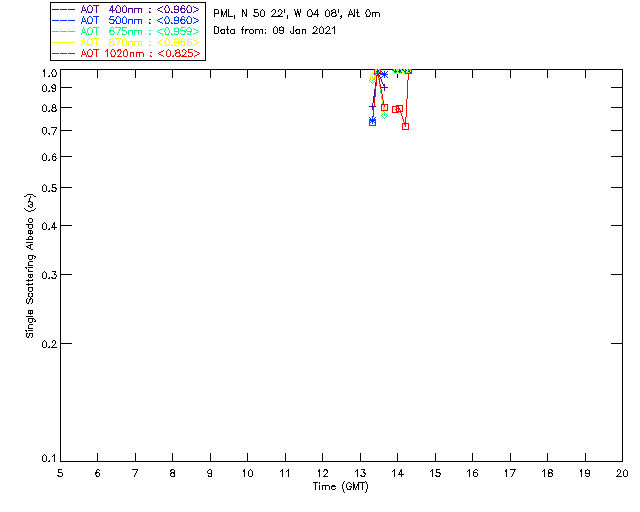Click the purple plus marker at 0.9

[x=384, y=87]
